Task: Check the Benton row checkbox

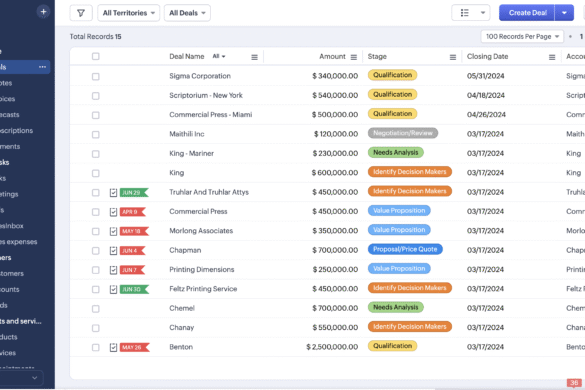Action: (96, 347)
